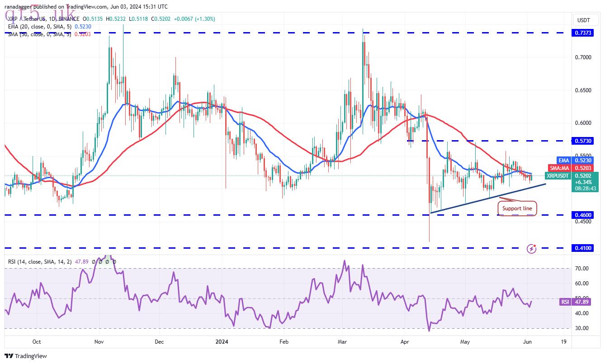This screenshot has width=605, height=364.
Task: Click the lightning bolt event icon near 0.4100
Action: tap(532, 248)
